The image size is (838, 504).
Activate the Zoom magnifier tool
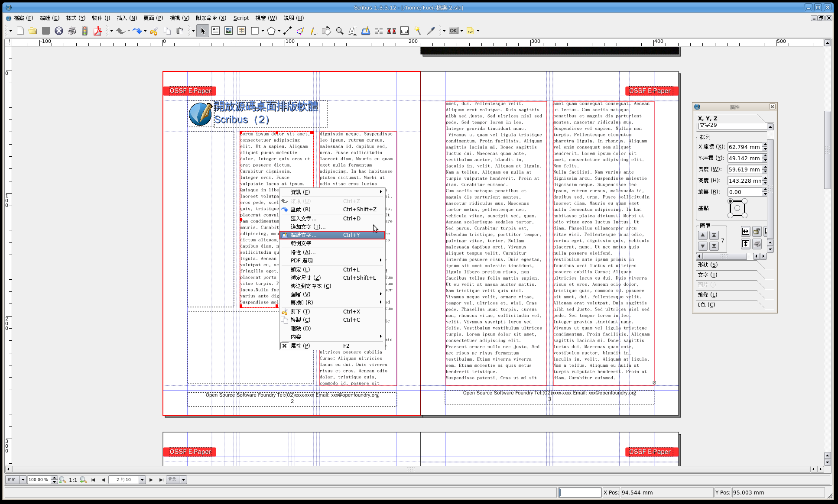pyautogui.click(x=340, y=31)
